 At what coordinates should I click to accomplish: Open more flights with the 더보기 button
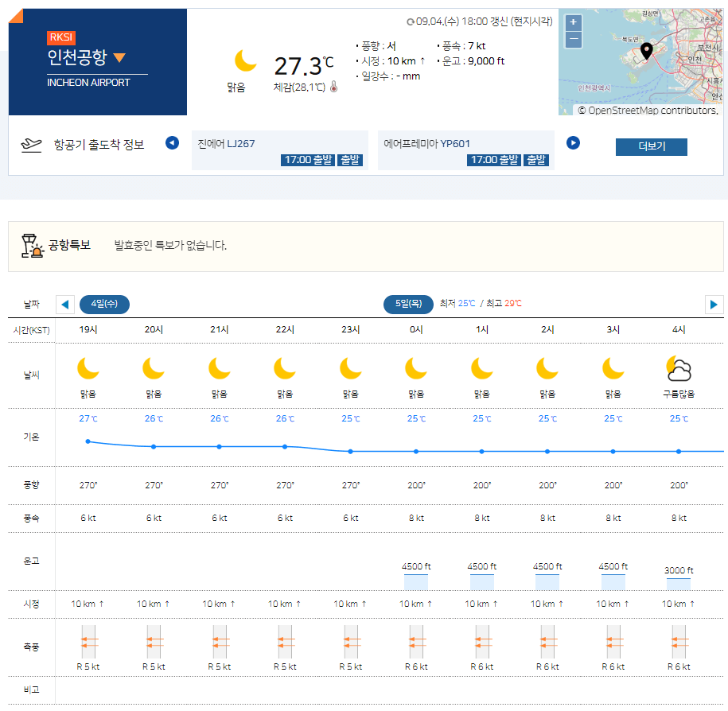[651, 147]
